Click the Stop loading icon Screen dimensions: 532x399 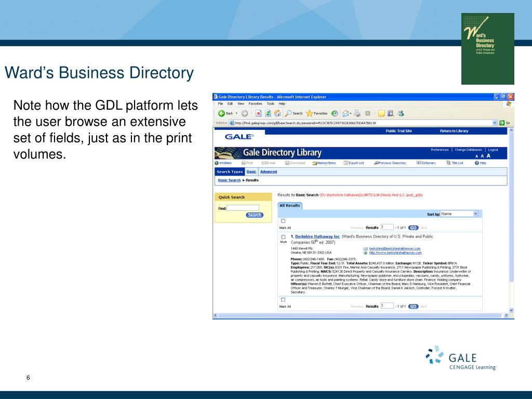point(259,113)
